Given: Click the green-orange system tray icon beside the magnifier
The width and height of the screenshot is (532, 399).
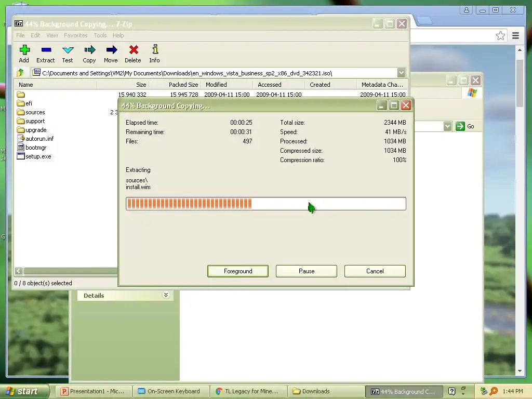Looking at the screenshot, I should coord(484,391).
